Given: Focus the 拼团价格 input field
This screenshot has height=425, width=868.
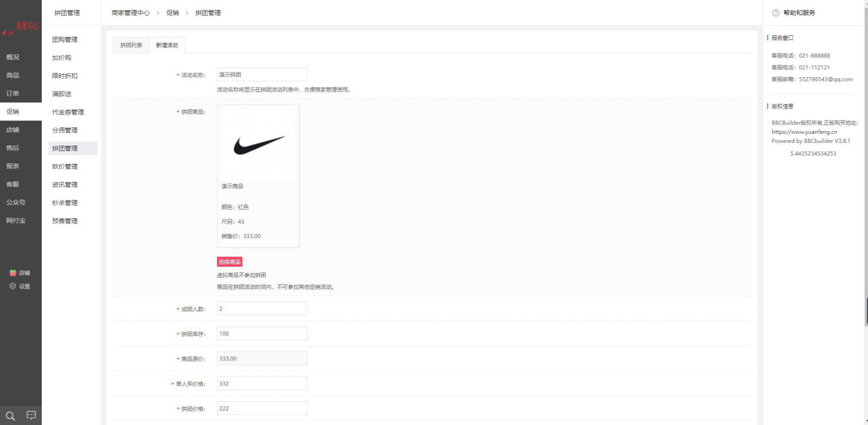Looking at the screenshot, I should coord(262,408).
